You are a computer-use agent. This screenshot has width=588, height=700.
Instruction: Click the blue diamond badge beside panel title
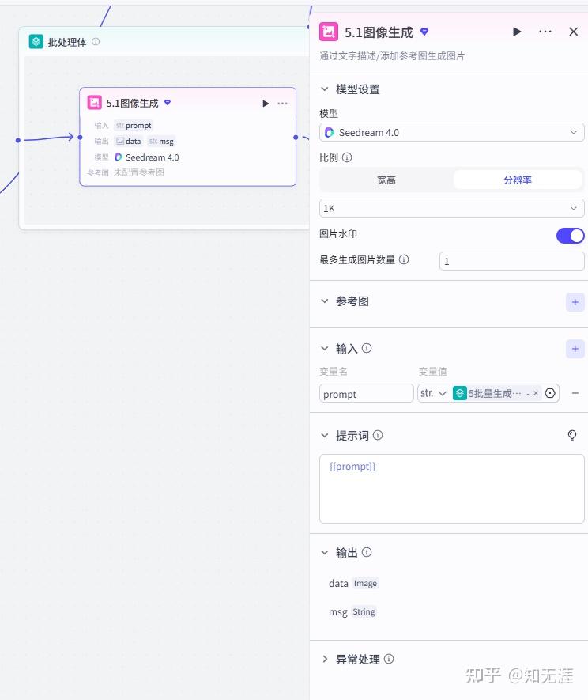click(424, 32)
